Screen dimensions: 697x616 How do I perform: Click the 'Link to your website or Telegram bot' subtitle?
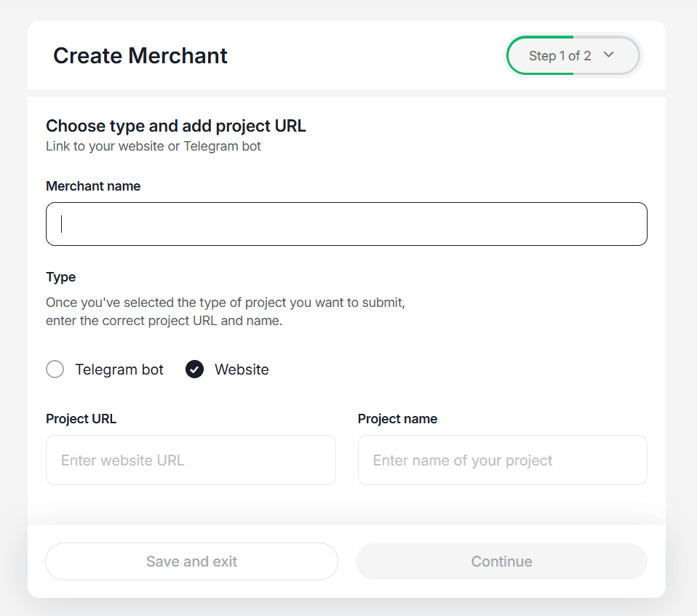click(154, 146)
